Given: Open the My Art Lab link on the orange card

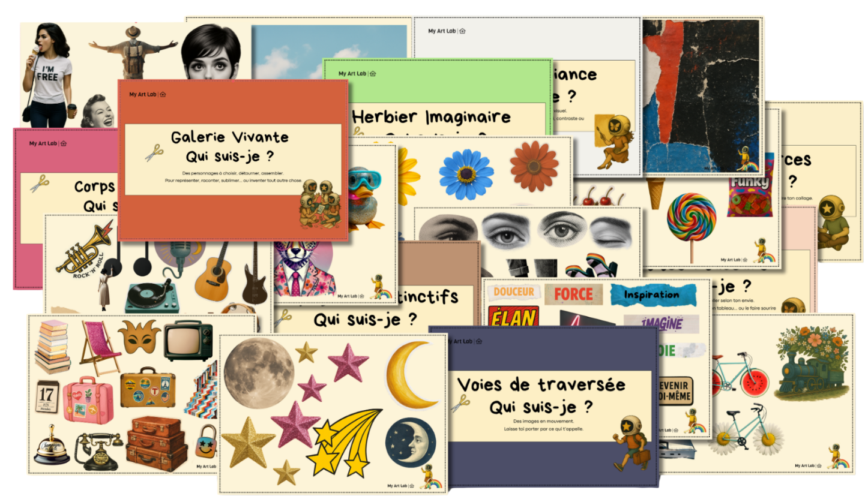Looking at the screenshot, I should pos(143,95).
